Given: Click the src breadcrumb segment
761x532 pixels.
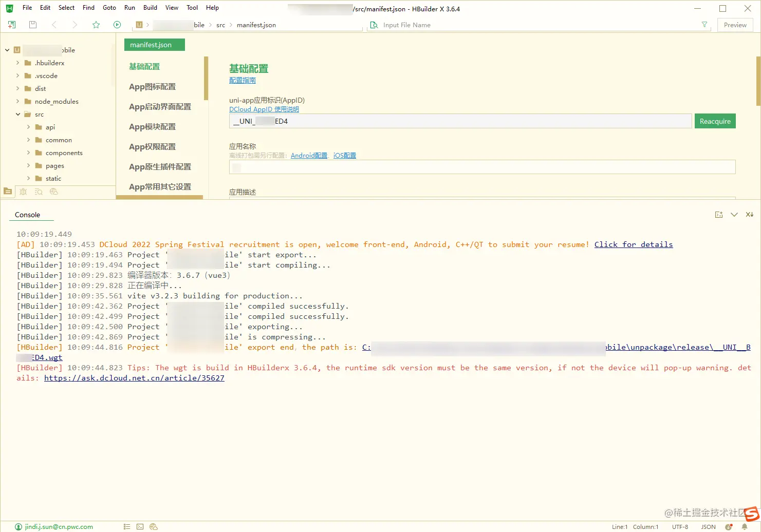Looking at the screenshot, I should tap(220, 25).
